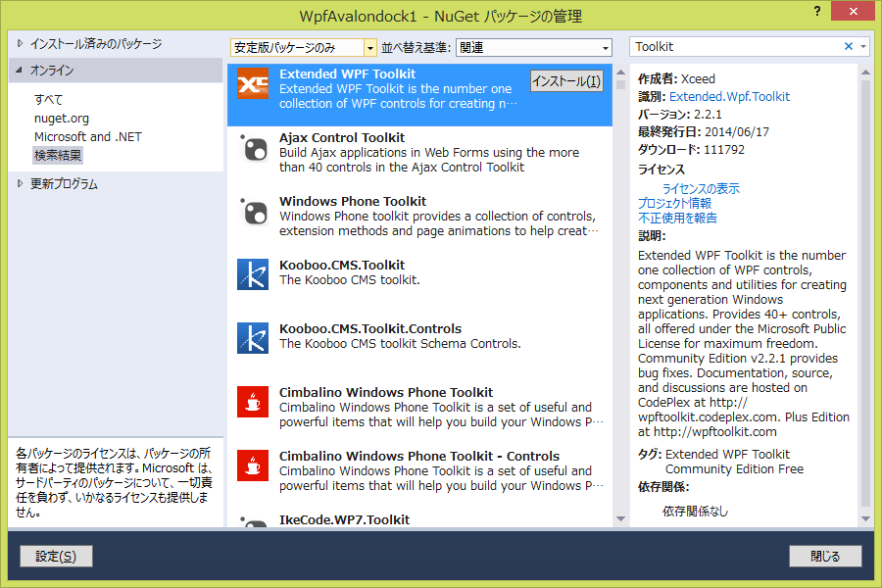Click the 閉じる button
Screen dimensions: 882x588
click(825, 557)
